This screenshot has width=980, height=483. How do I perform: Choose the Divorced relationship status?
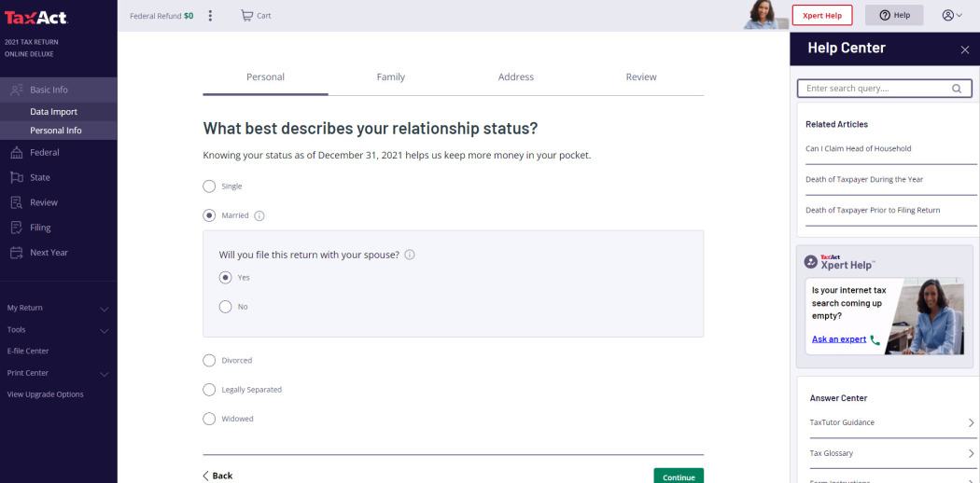(209, 360)
